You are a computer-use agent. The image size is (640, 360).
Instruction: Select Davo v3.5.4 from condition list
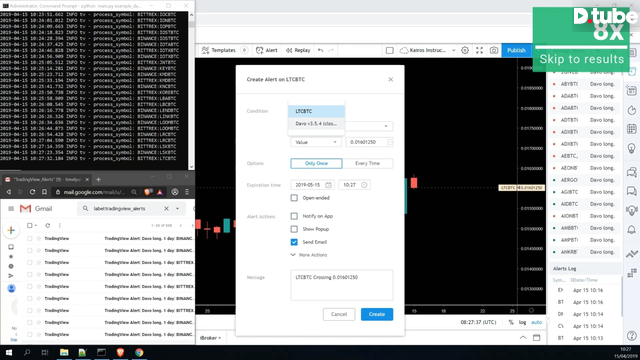(316, 123)
